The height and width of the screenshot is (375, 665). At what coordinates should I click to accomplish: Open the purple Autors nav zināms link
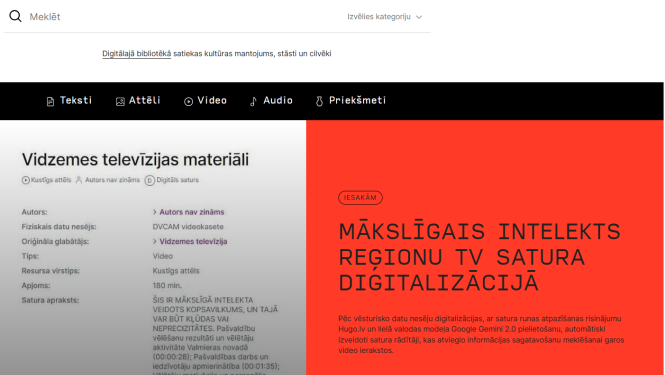tap(192, 212)
